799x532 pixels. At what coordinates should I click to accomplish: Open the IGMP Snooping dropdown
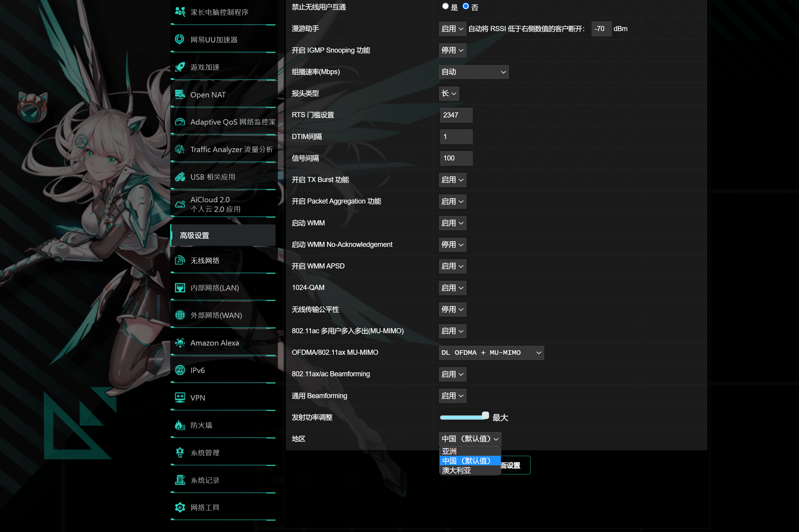pos(452,50)
